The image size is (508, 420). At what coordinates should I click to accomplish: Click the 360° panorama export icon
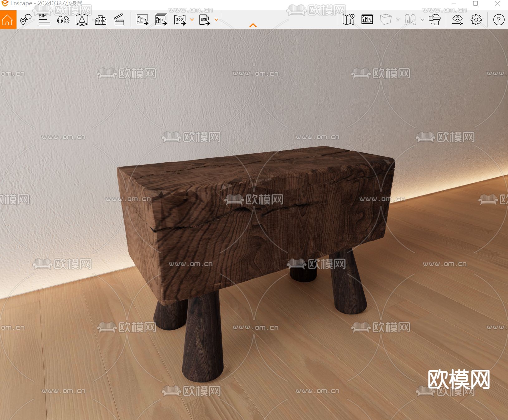(180, 20)
